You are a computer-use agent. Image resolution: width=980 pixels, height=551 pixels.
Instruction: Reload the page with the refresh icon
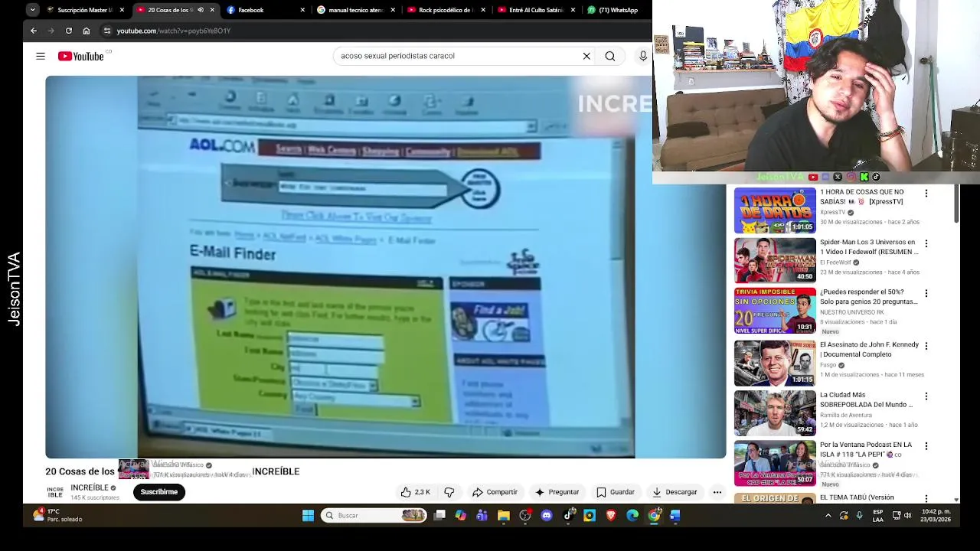point(69,31)
